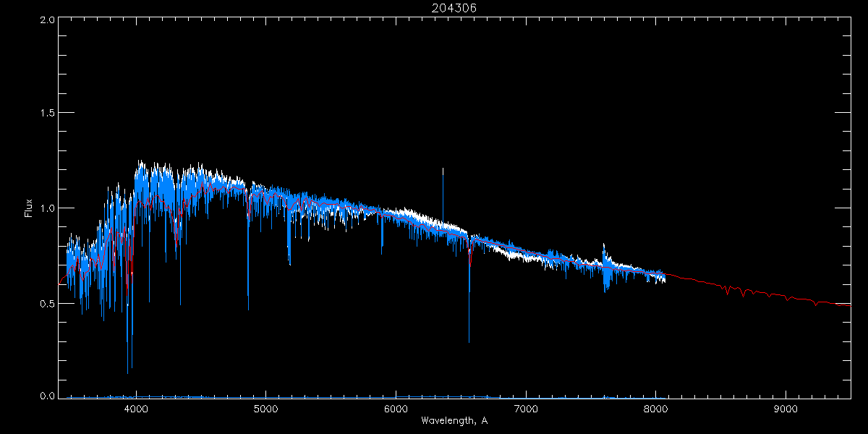Click the 8000 wavelength tick label

click(x=655, y=408)
